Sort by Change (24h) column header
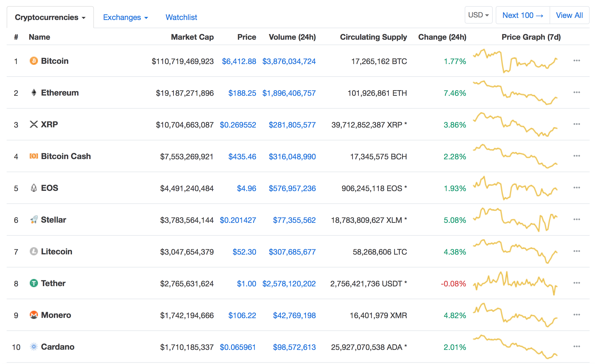This screenshot has height=364, width=595. tap(442, 37)
